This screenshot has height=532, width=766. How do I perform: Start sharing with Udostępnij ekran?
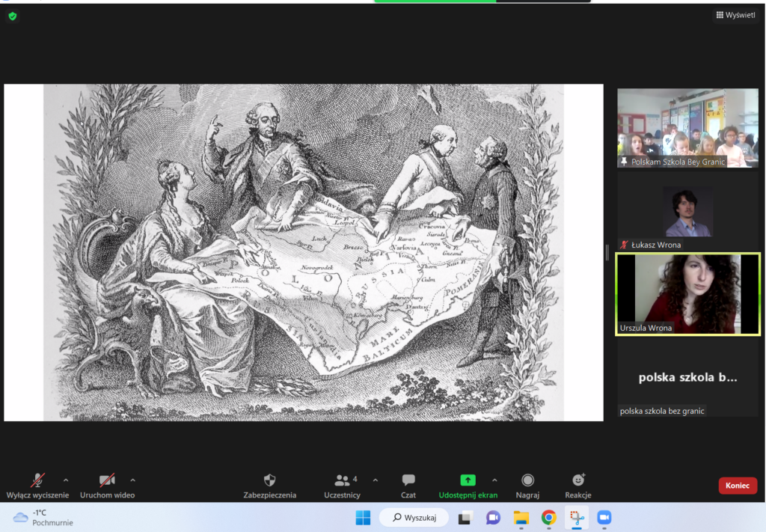pyautogui.click(x=468, y=485)
